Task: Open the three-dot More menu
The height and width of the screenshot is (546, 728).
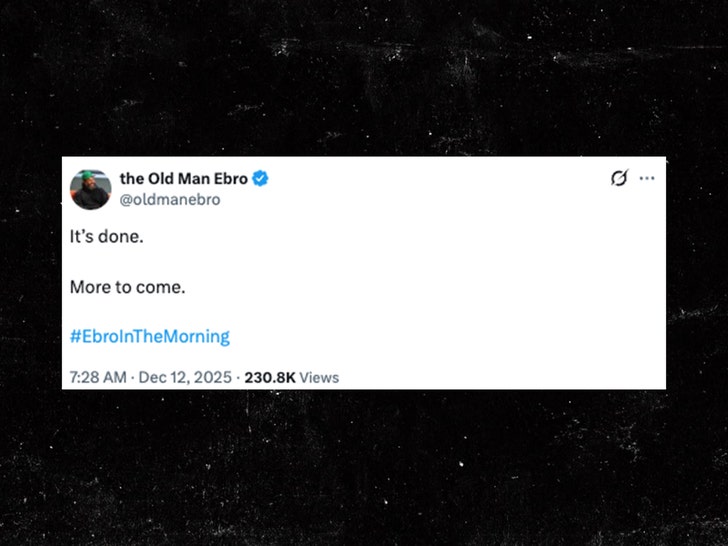Action: click(647, 178)
